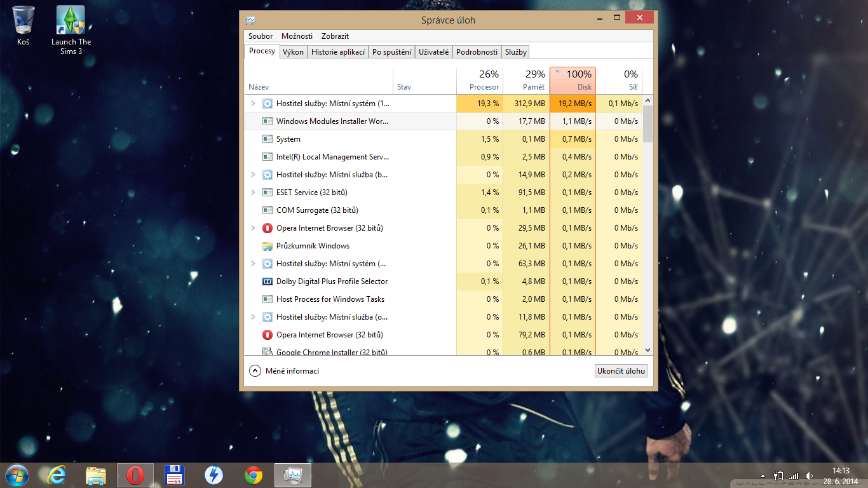The image size is (868, 488).
Task: Select Intel(R) Local Management Serv... row
Action: point(444,157)
